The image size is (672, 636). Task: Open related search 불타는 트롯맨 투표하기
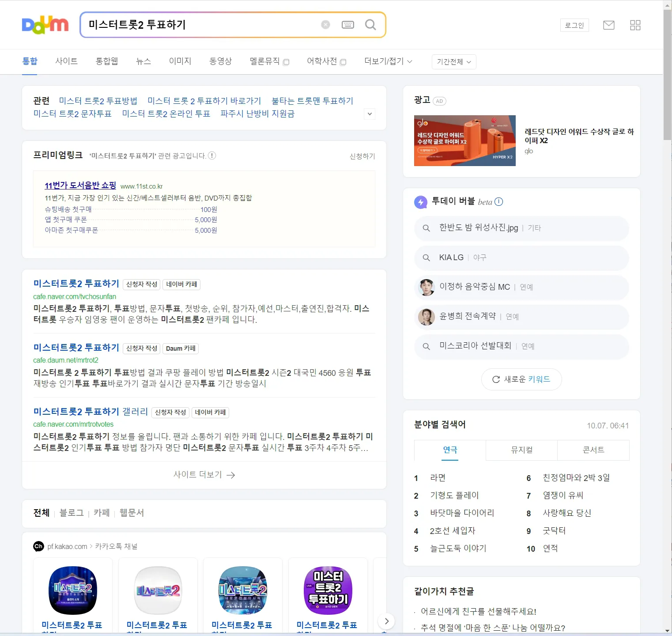coord(312,101)
